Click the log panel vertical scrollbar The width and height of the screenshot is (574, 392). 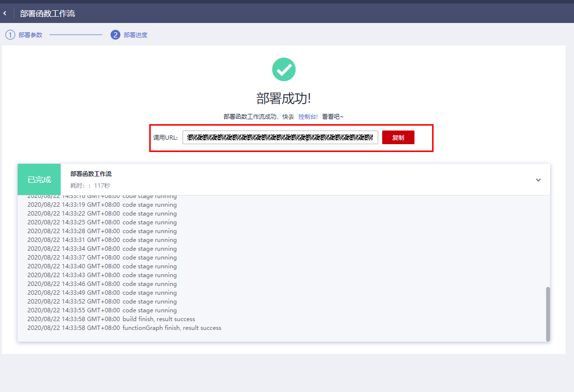[548, 313]
